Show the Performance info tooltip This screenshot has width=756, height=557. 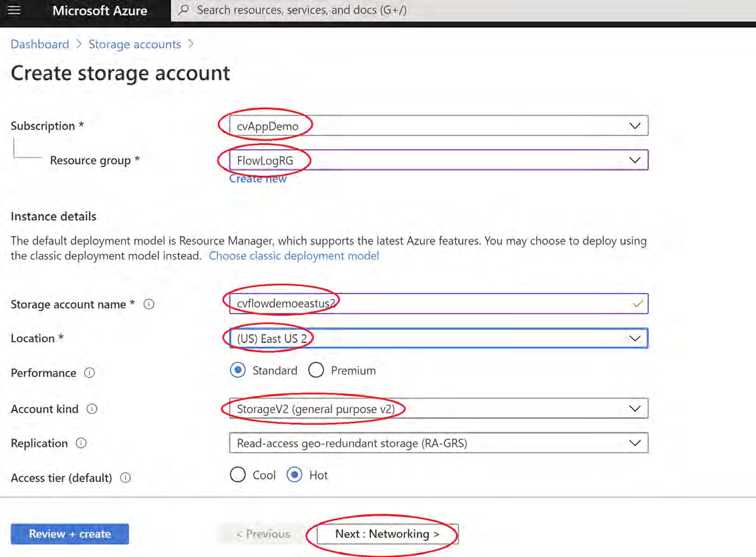(x=90, y=372)
